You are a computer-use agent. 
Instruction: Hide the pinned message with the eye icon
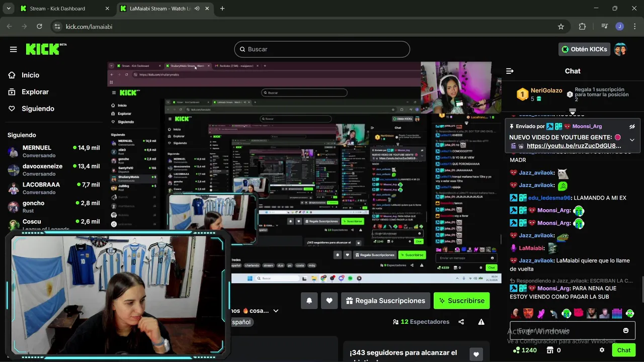pos(632,127)
